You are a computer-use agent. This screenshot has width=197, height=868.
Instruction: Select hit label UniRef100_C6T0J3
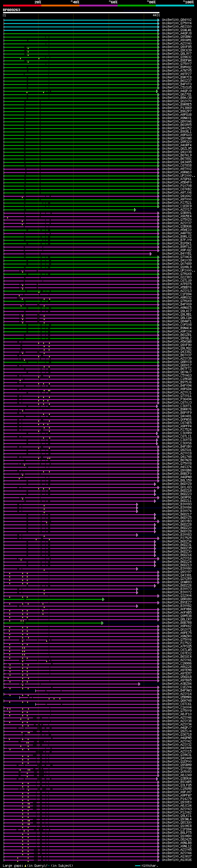point(177,402)
